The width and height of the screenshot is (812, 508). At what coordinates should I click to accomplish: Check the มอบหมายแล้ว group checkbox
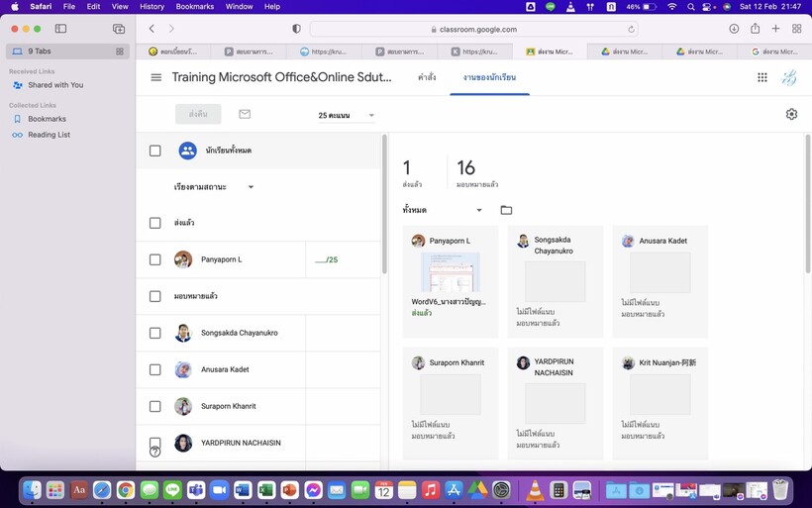(154, 296)
